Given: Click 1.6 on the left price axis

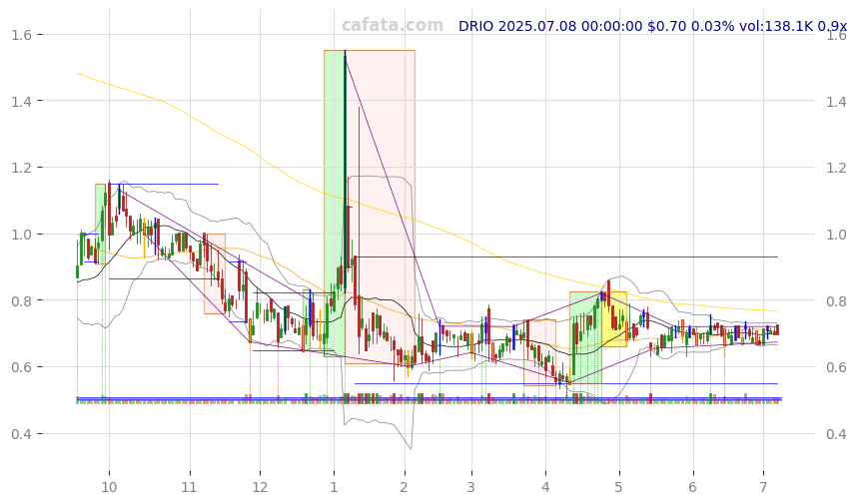Looking at the screenshot, I should point(21,35).
